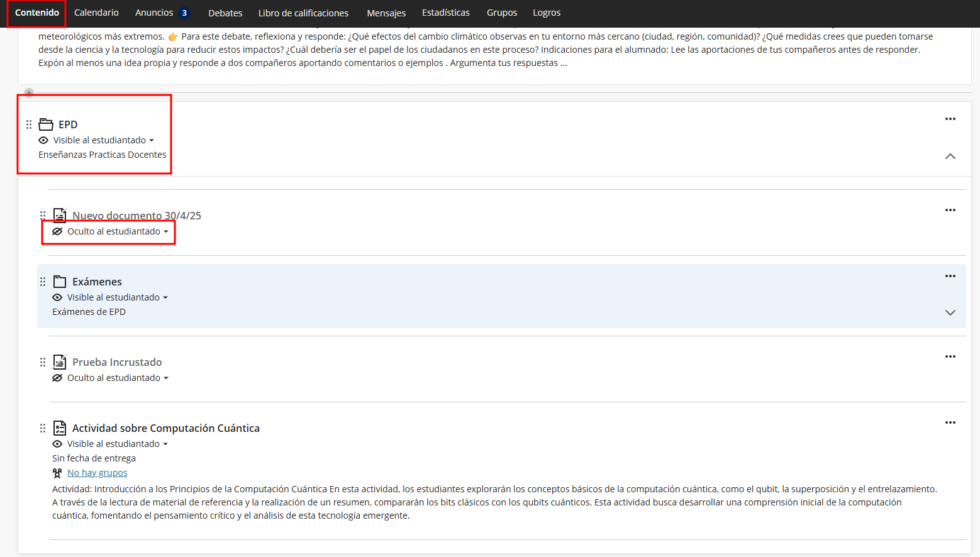Grab the drag handle next to Exámenes
This screenshot has height=557, width=980.
pyautogui.click(x=43, y=282)
